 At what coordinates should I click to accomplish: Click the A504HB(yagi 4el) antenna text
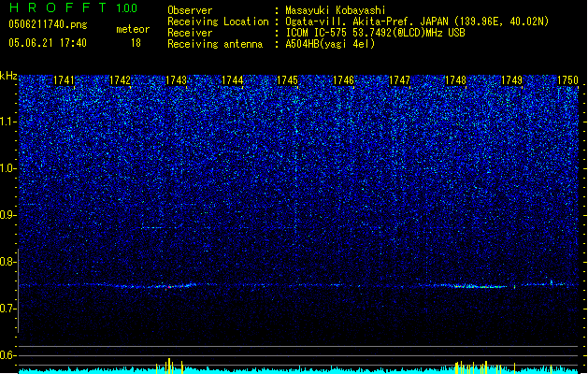click(x=330, y=44)
